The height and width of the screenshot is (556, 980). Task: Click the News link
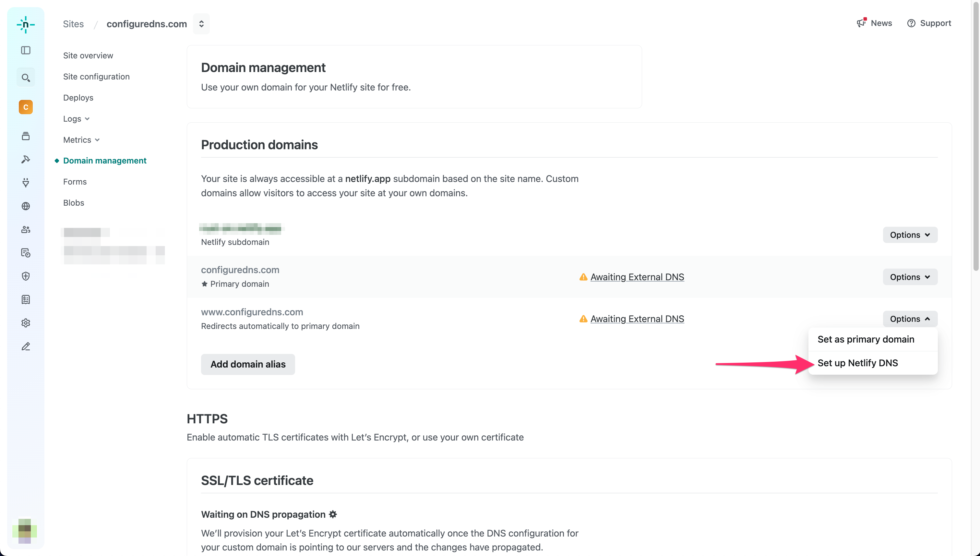pos(881,23)
